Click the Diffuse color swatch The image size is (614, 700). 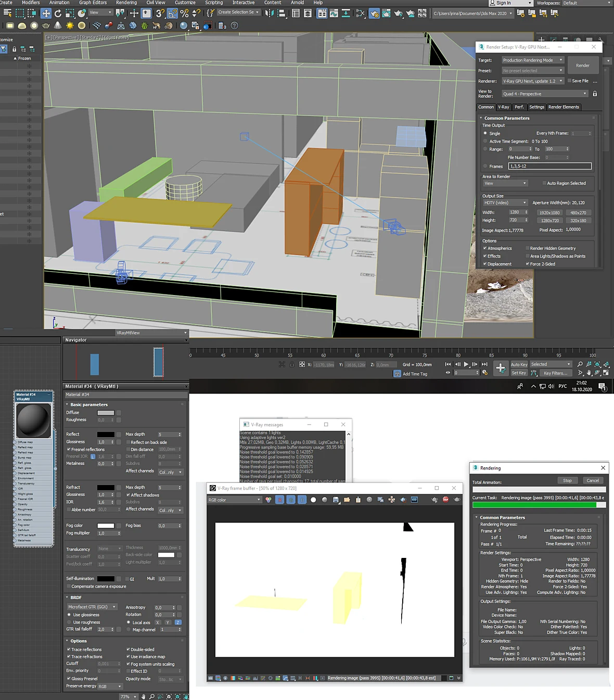point(106,413)
